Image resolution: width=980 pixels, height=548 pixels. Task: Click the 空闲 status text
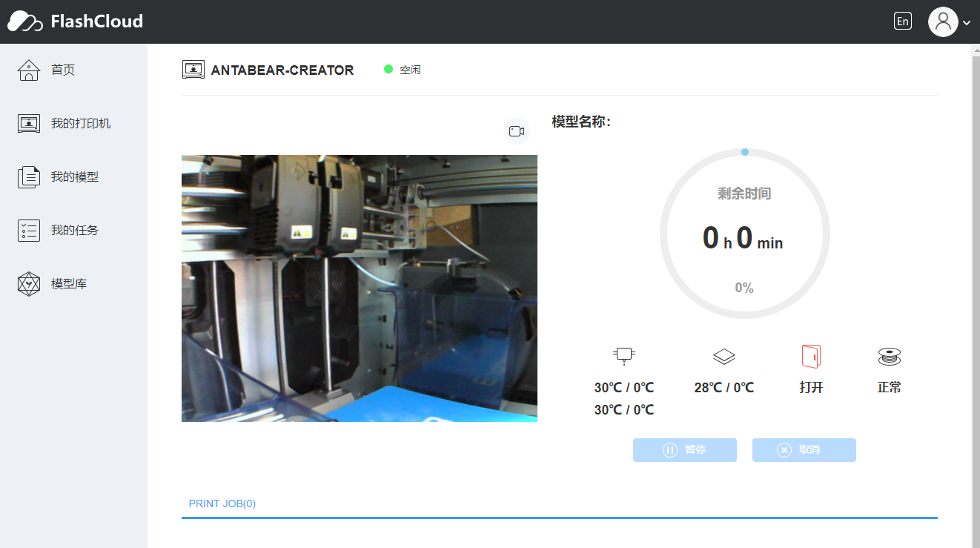[x=410, y=70]
